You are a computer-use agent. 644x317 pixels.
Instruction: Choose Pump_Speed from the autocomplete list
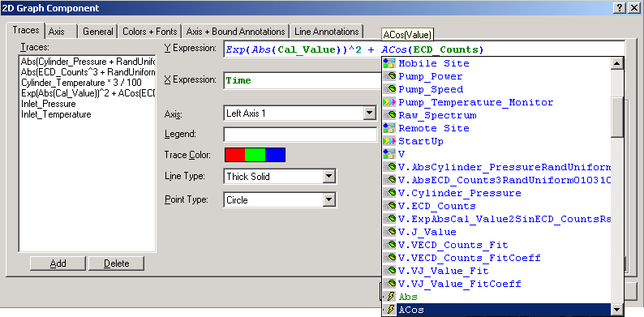click(x=496, y=89)
